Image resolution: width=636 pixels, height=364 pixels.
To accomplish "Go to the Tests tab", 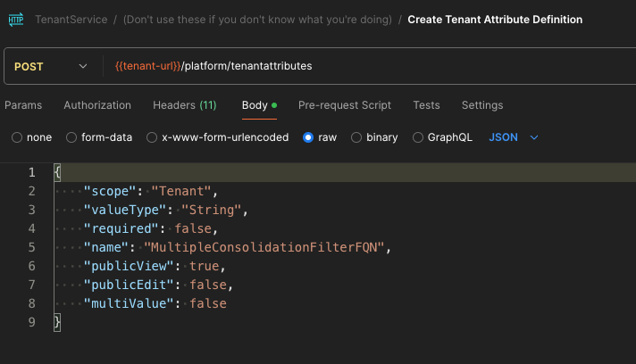I will coord(426,105).
